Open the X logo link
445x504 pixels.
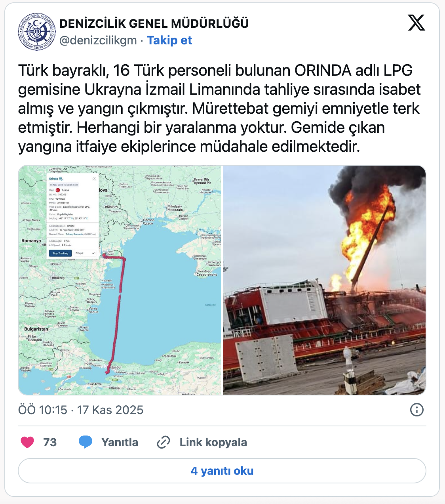pos(416,23)
